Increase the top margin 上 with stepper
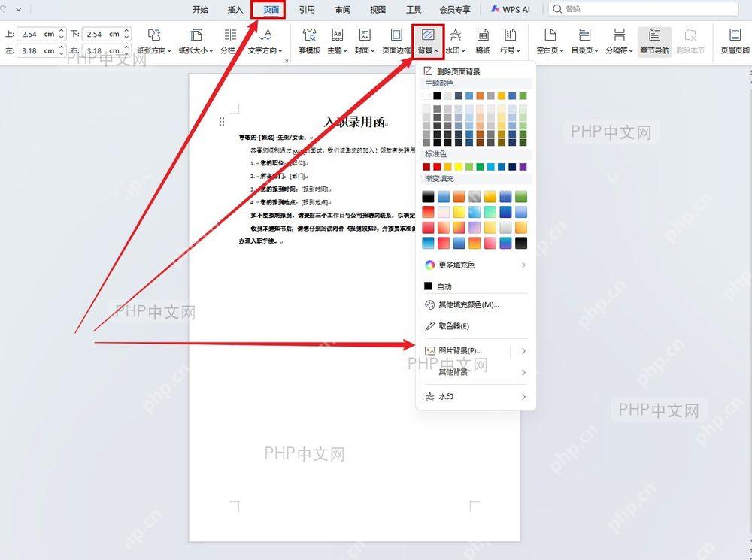 pyautogui.click(x=62, y=31)
